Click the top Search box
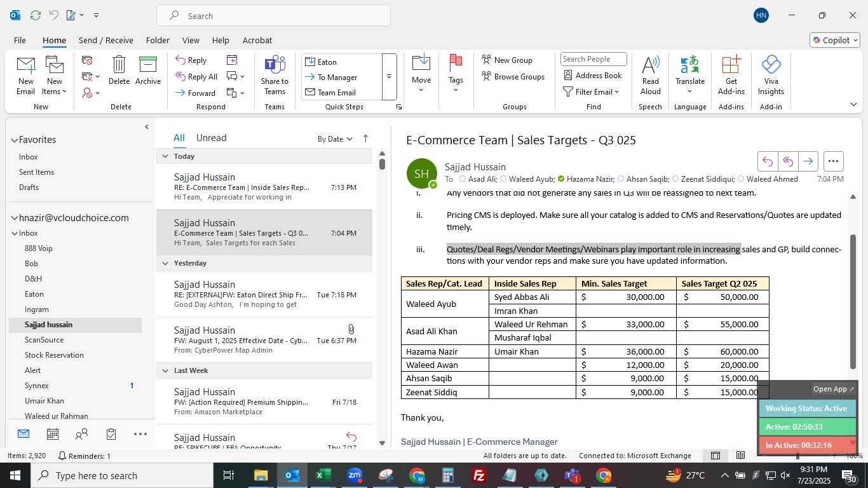Screen dimensions: 868x488 point(273,16)
